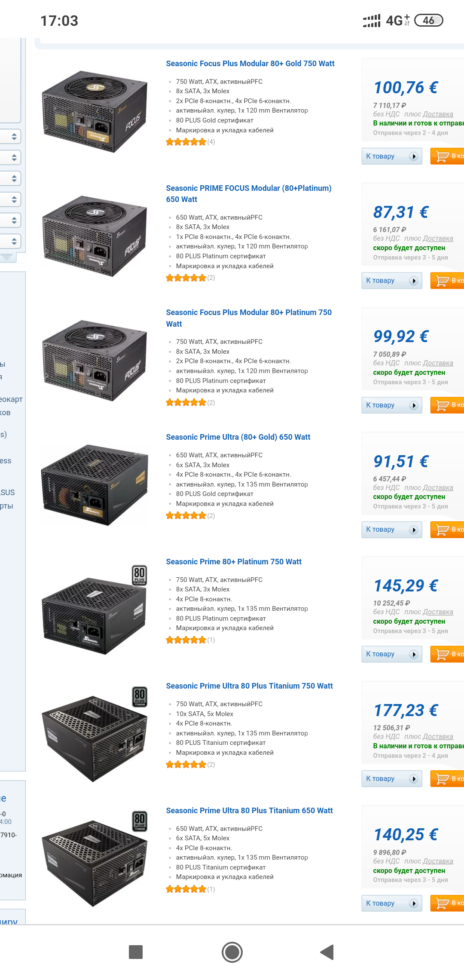The height and width of the screenshot is (980, 464).
Task: Open last sidebar filter dropdown
Action: click(x=10, y=241)
